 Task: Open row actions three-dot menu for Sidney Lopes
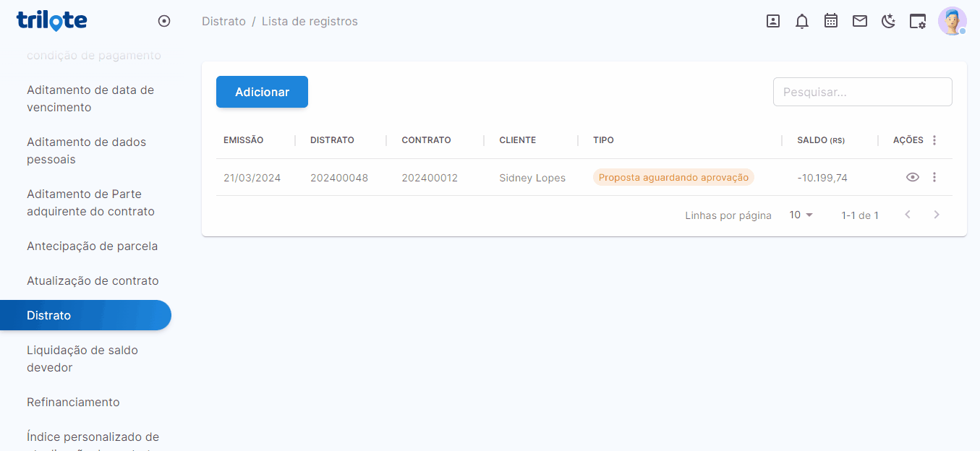pos(934,177)
